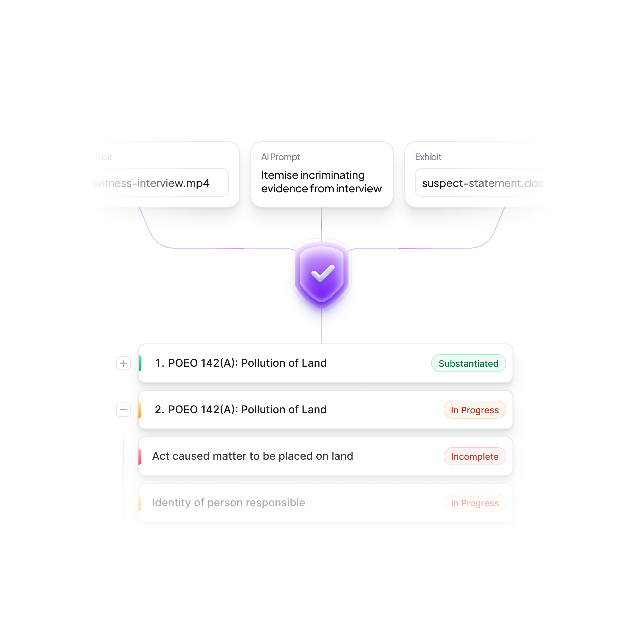Screen dimensions: 644x644
Task: Select 'Act caused matter to be placed on land'
Action: 252,456
